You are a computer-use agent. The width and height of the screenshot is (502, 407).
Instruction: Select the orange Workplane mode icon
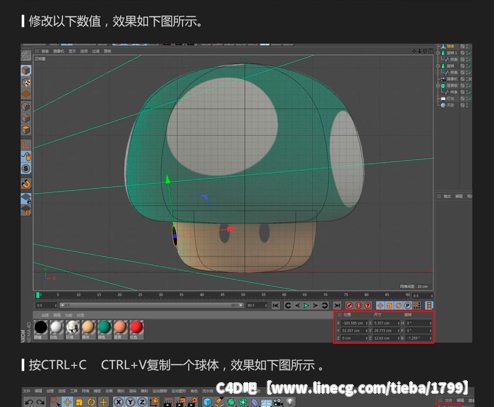[26, 94]
